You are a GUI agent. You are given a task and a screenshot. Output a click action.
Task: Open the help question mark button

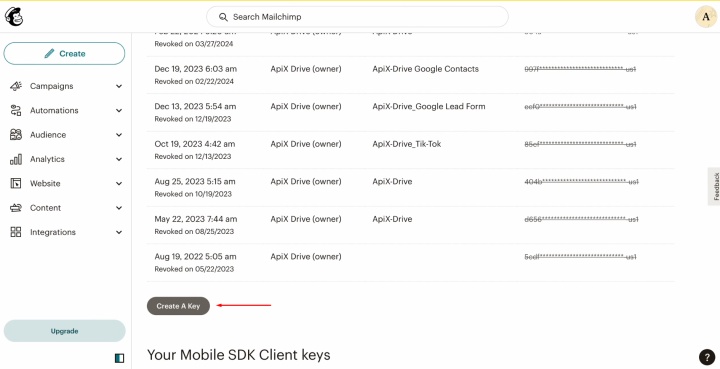pos(707,357)
